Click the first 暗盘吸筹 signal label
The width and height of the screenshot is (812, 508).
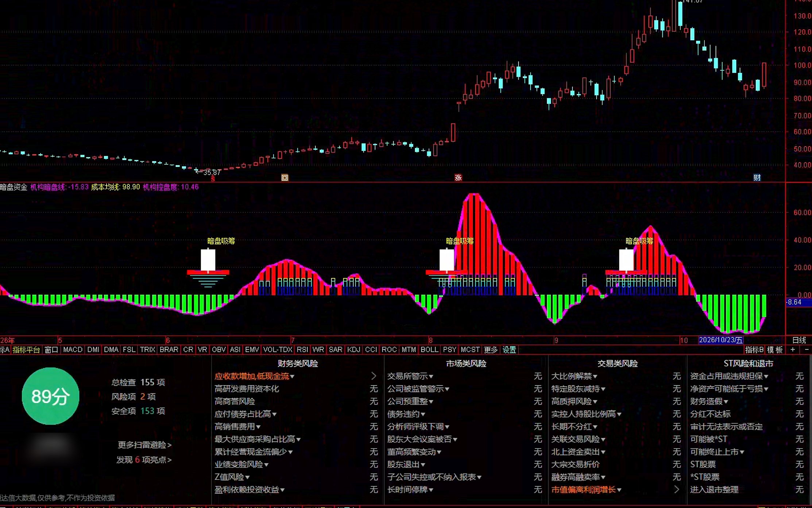point(221,241)
